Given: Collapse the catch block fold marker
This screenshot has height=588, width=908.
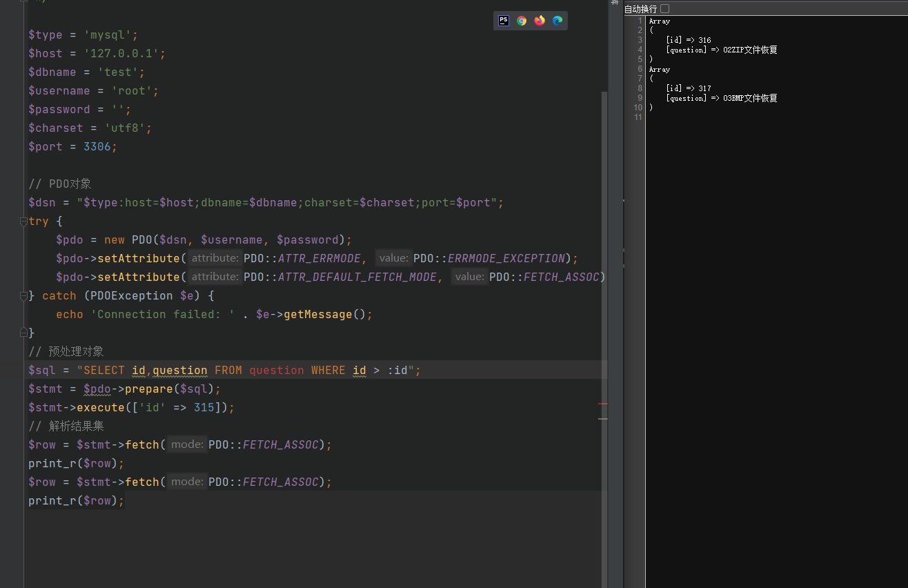Looking at the screenshot, I should pyautogui.click(x=23, y=295).
